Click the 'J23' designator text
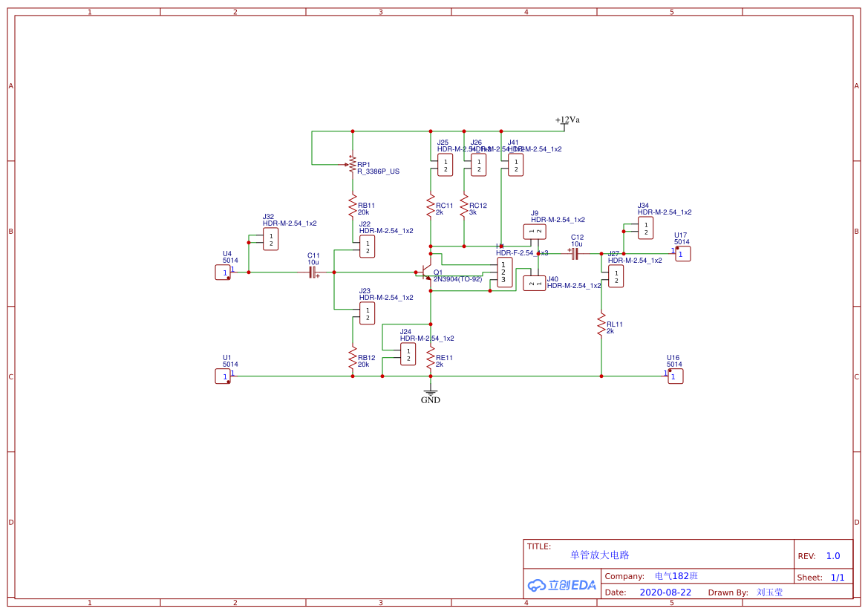 click(x=365, y=291)
